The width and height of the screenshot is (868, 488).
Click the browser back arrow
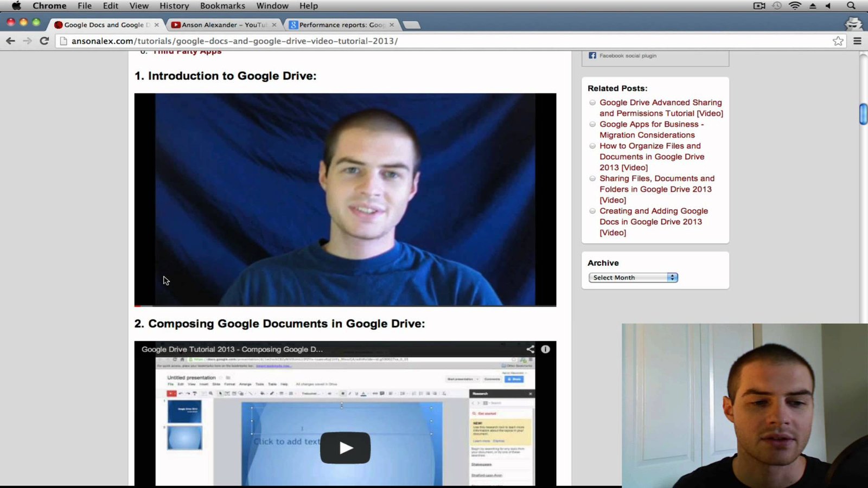pyautogui.click(x=10, y=41)
